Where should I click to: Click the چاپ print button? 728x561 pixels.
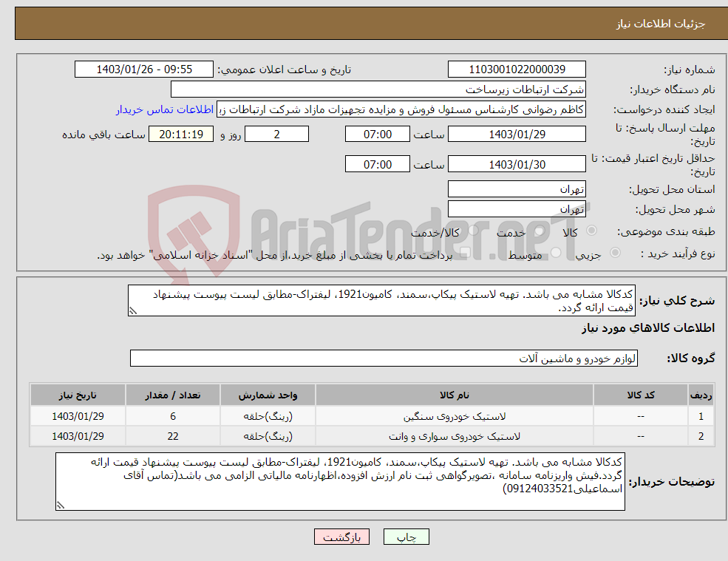(x=406, y=537)
